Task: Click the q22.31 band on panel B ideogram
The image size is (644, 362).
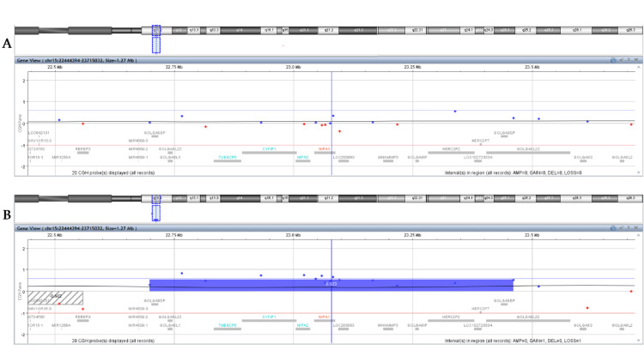Action: [x=416, y=198]
